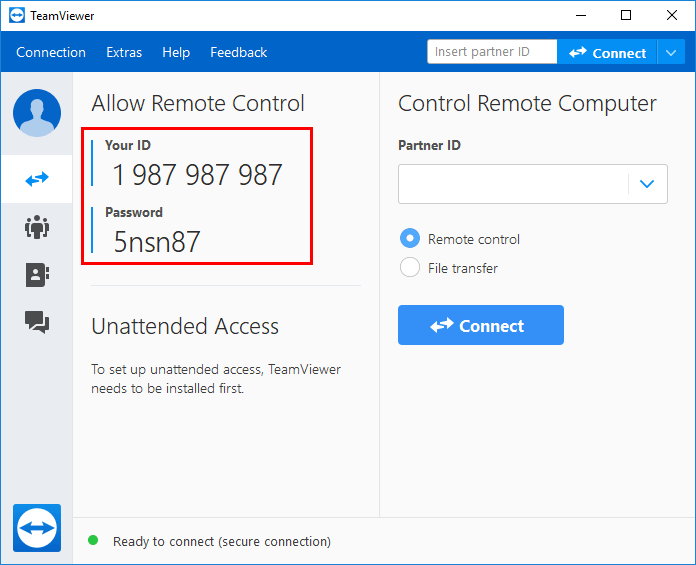Click the Ready to connect status text
This screenshot has height=565, width=696.
pos(222,541)
